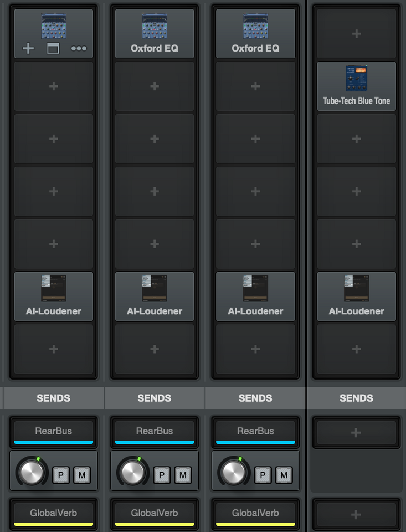This screenshot has height=532, width=406.
Task: Open the RearBus send selector on the third strip
Action: pyautogui.click(x=255, y=432)
